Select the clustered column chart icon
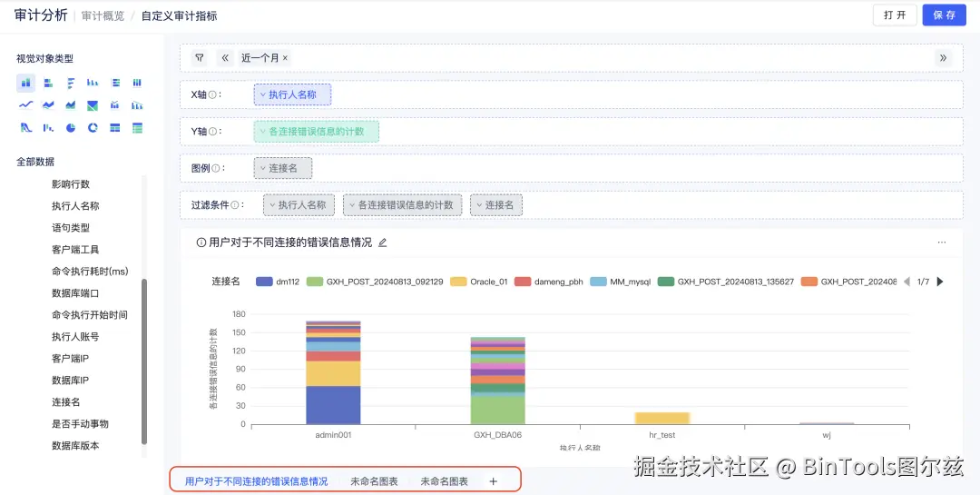The height and width of the screenshot is (495, 980). pyautogui.click(x=93, y=83)
